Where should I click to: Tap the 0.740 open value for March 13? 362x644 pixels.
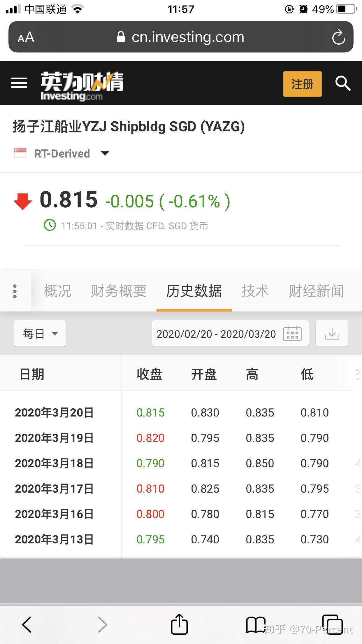point(205,539)
